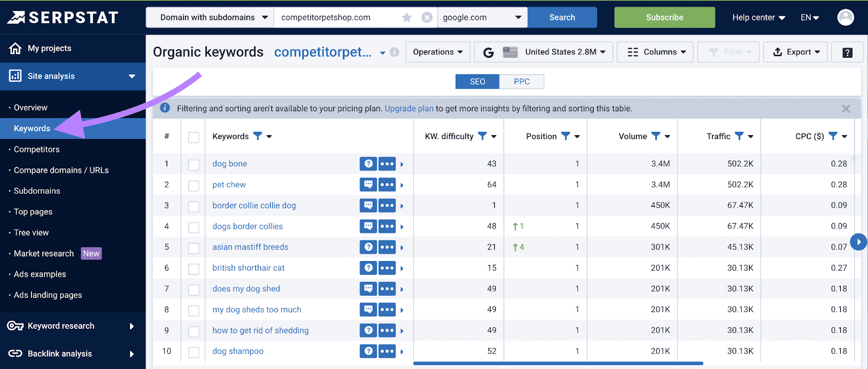
Task: Tick checkbox for british shorthair cat
Action: pyautogui.click(x=194, y=269)
